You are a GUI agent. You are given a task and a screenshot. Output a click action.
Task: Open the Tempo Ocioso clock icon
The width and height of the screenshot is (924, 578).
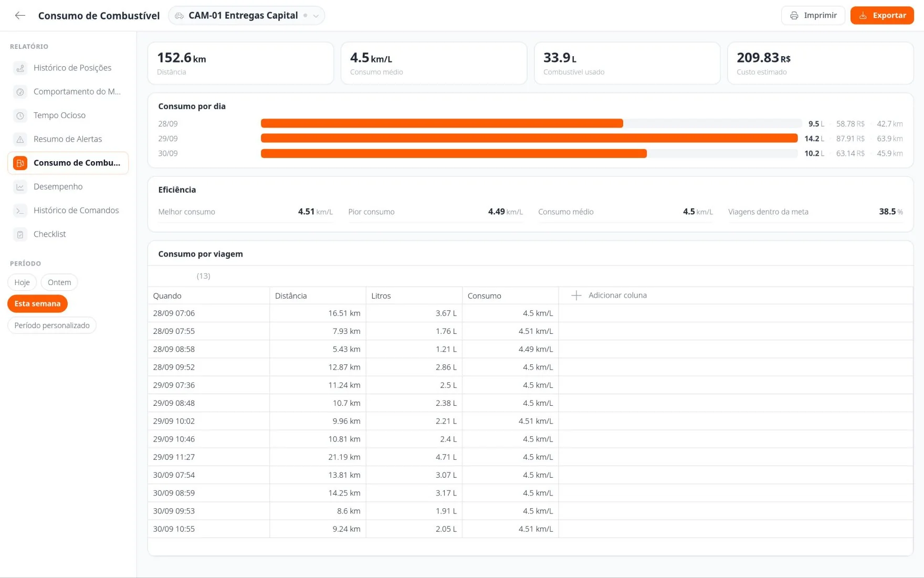[20, 115]
